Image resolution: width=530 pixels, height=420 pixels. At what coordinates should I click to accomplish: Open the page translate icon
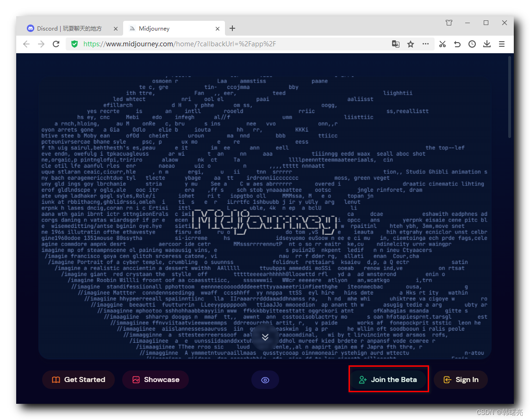click(395, 44)
